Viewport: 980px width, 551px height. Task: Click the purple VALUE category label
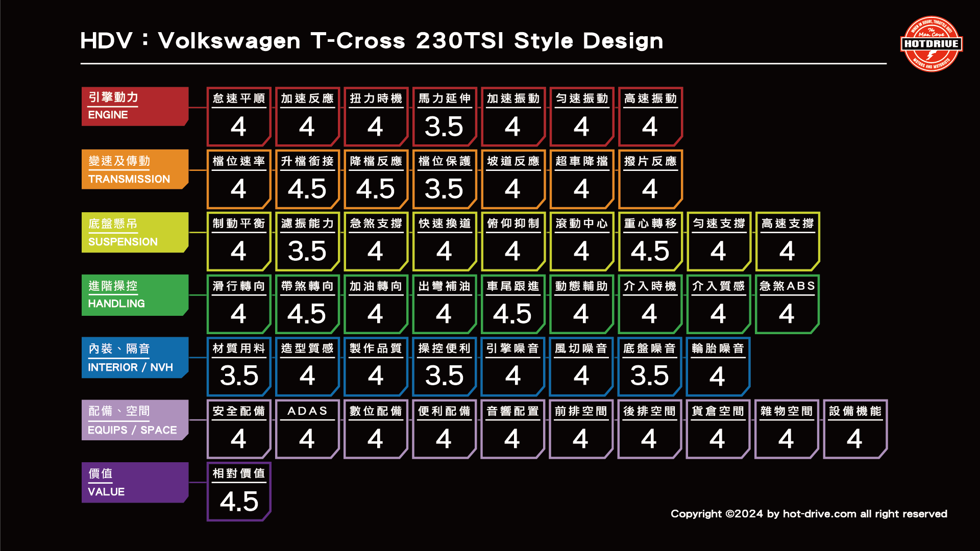point(135,483)
